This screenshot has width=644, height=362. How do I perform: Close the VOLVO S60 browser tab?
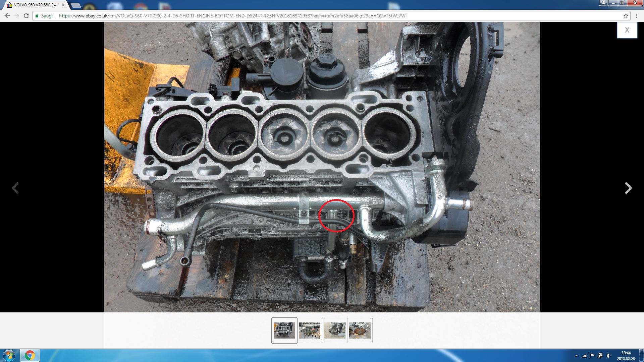63,5
